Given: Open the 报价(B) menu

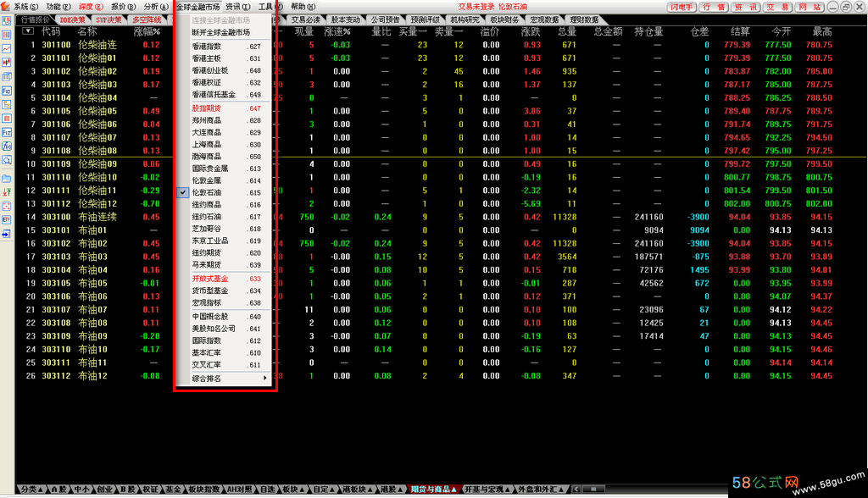Looking at the screenshot, I should click(x=124, y=7).
